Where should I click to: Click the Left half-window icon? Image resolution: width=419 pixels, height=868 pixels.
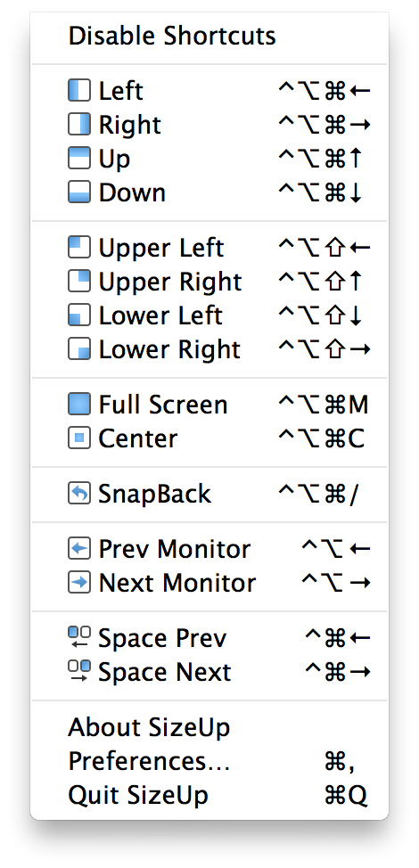click(79, 90)
